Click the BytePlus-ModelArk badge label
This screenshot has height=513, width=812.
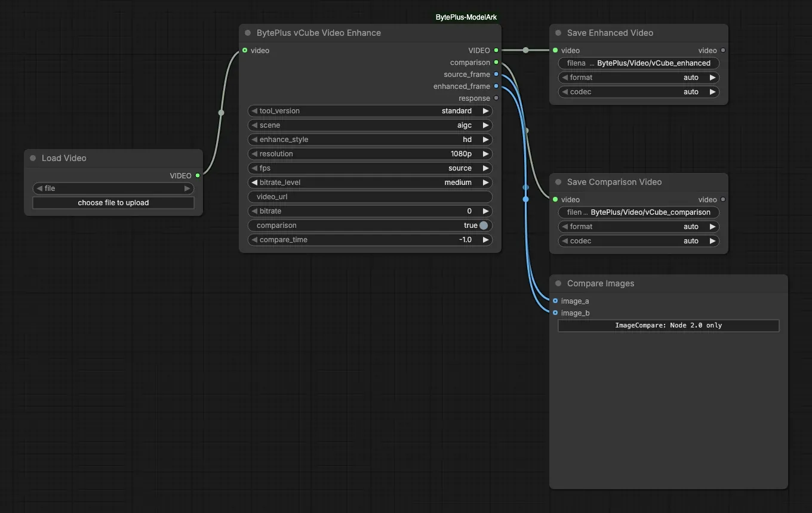pyautogui.click(x=466, y=17)
